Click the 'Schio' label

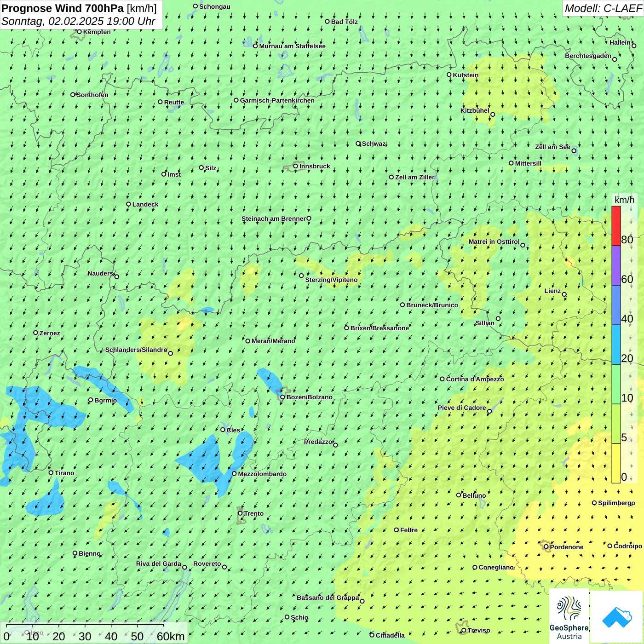(x=299, y=617)
